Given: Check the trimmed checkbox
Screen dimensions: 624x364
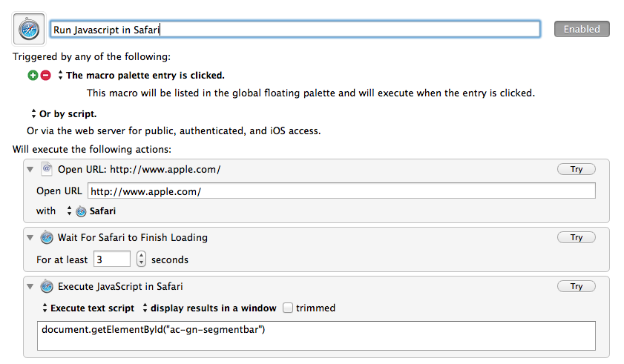Looking at the screenshot, I should (x=287, y=308).
